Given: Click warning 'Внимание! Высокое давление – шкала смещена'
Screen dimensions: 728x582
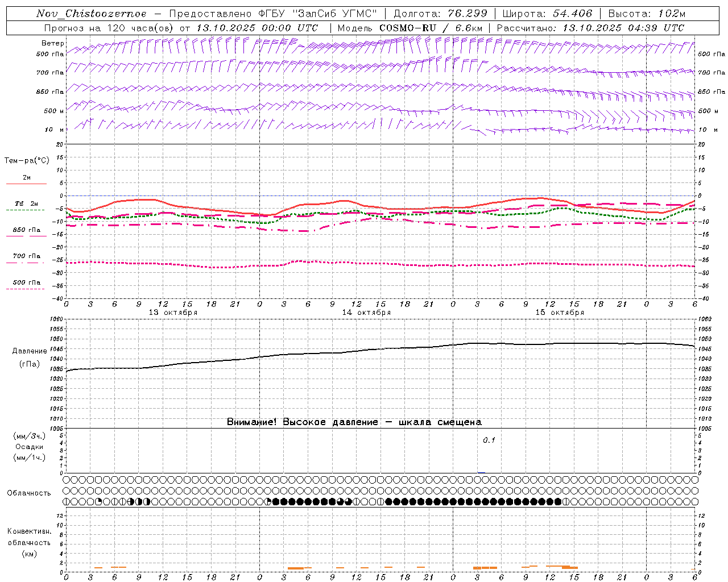Looking at the screenshot, I should tap(354, 422).
